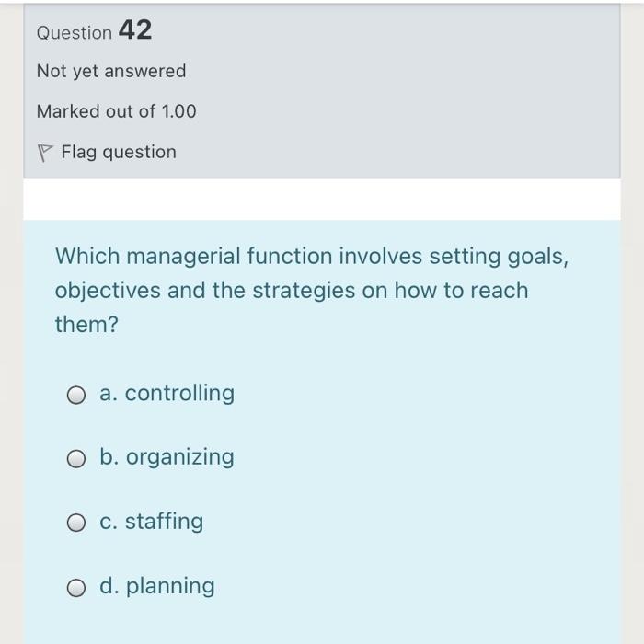The width and height of the screenshot is (644, 644).
Task: Choose the radio button for b. organizing
Action: 76,459
